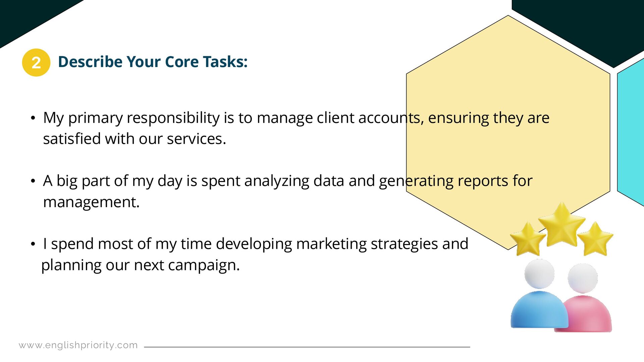
Task: Select the pink person figure
Action: pyautogui.click(x=586, y=298)
